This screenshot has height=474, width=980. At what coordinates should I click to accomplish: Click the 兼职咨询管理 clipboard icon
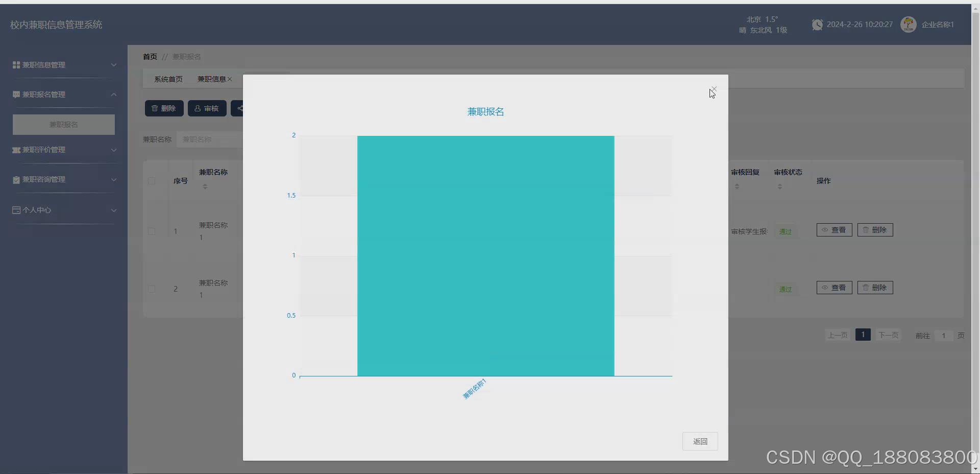point(15,179)
